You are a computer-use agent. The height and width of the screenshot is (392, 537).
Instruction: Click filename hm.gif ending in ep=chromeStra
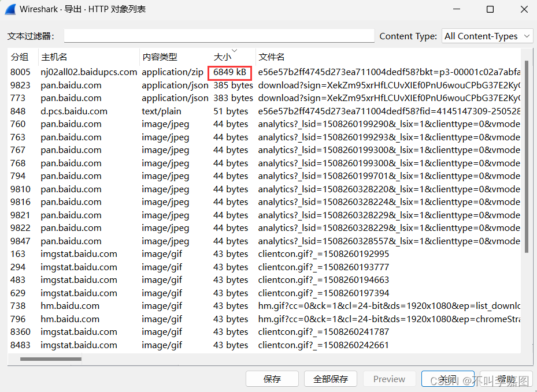tap(390, 319)
